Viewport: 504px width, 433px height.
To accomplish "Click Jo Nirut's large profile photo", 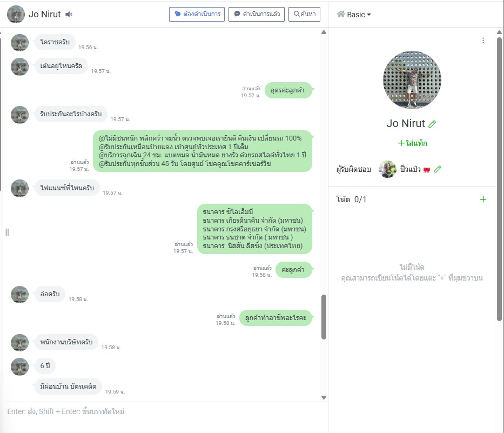I will click(x=412, y=80).
